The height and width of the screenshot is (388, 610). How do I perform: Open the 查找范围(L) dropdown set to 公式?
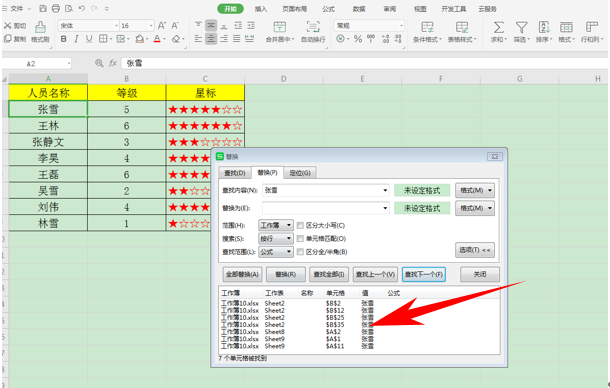click(x=276, y=252)
